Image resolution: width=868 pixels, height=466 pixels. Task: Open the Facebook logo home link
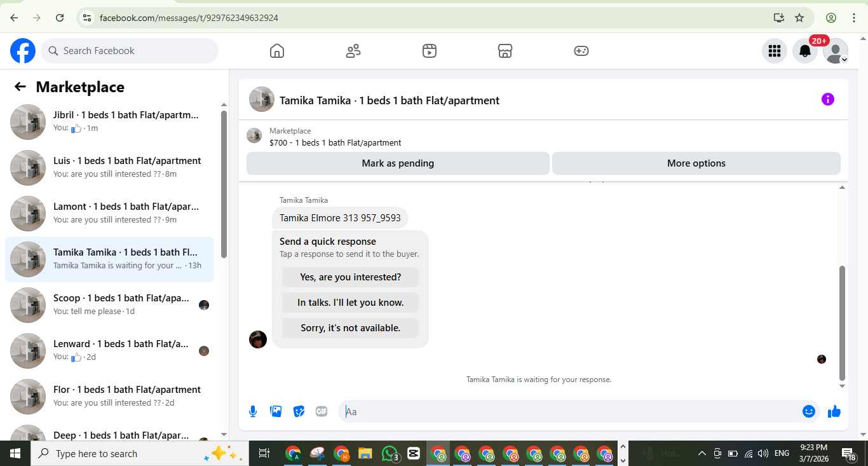[23, 51]
